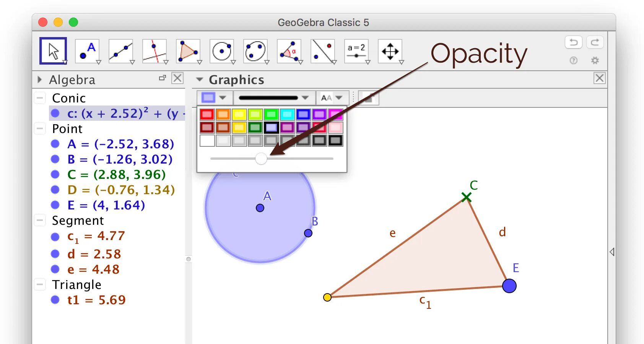This screenshot has width=644, height=344.
Task: Select the Point tool
Action: pos(87,50)
